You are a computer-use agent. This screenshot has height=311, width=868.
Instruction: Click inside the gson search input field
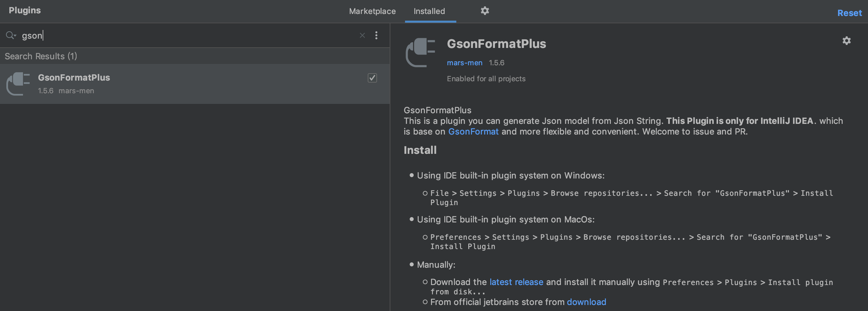point(135,35)
